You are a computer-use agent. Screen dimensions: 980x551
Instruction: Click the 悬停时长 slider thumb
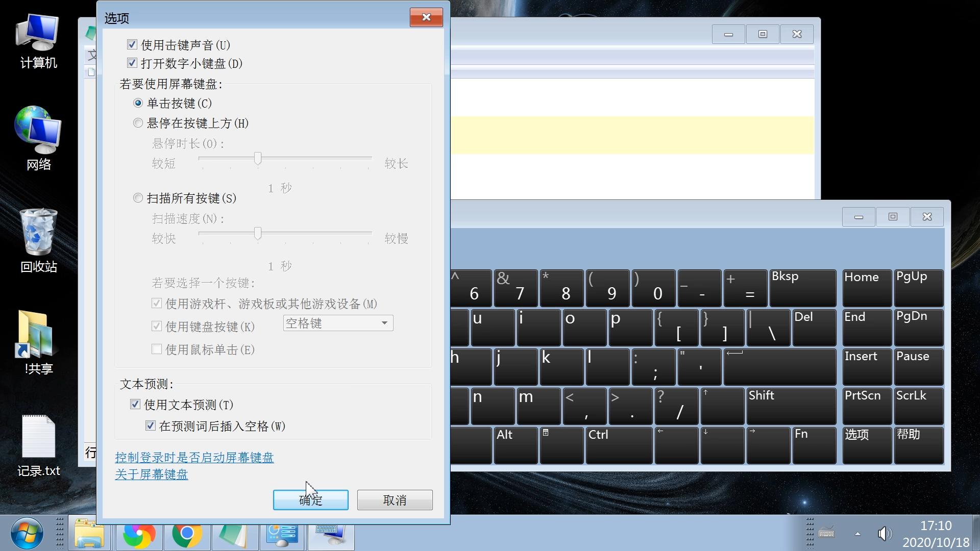coord(258,159)
